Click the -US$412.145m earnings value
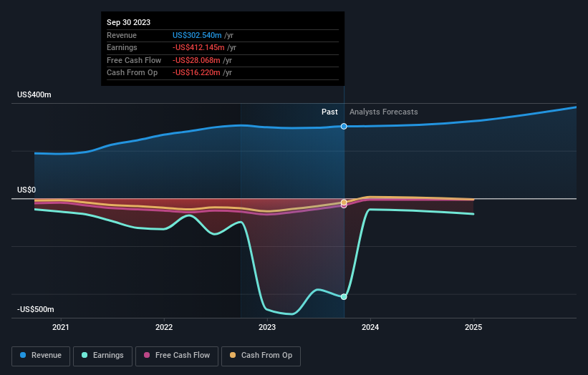 click(198, 47)
